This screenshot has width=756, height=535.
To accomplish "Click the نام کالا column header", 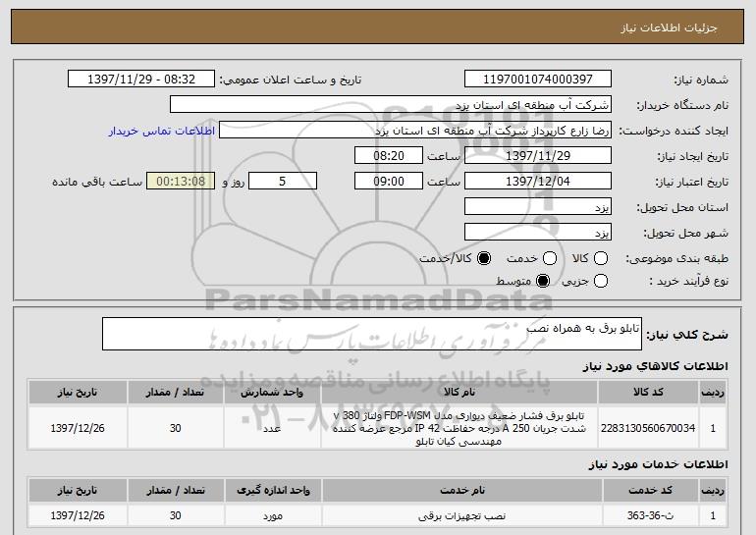I will (x=459, y=393).
